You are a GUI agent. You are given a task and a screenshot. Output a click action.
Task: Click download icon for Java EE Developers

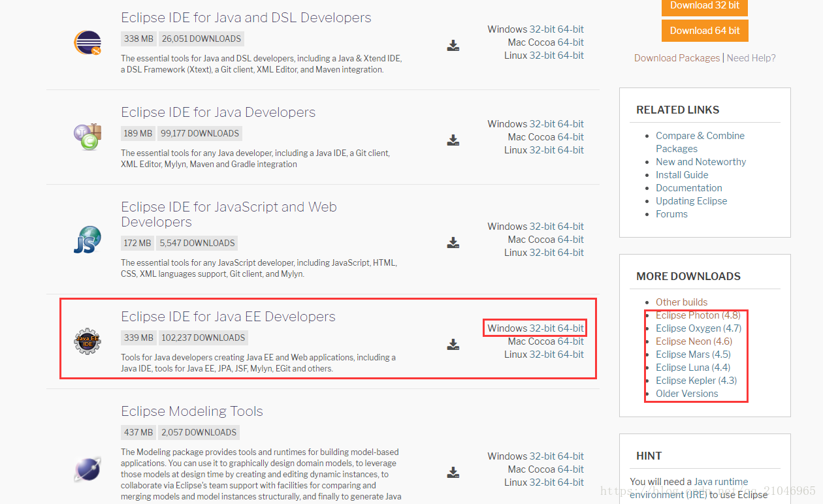click(x=453, y=345)
